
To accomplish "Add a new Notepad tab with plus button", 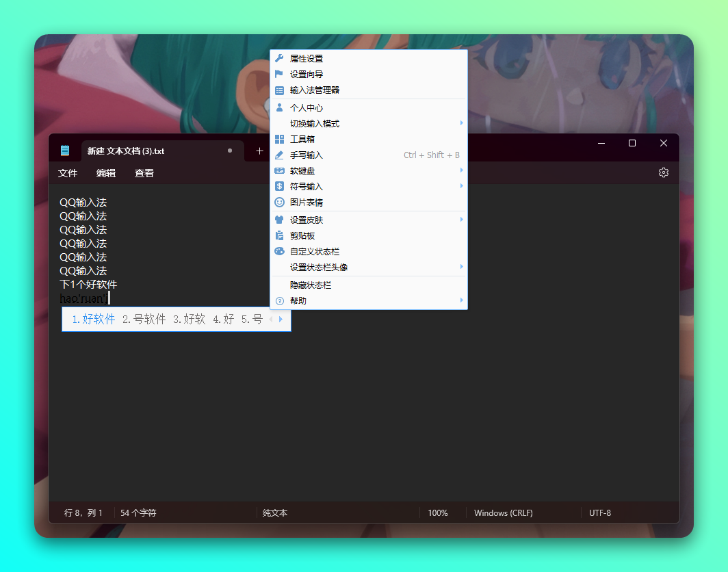I will [259, 151].
